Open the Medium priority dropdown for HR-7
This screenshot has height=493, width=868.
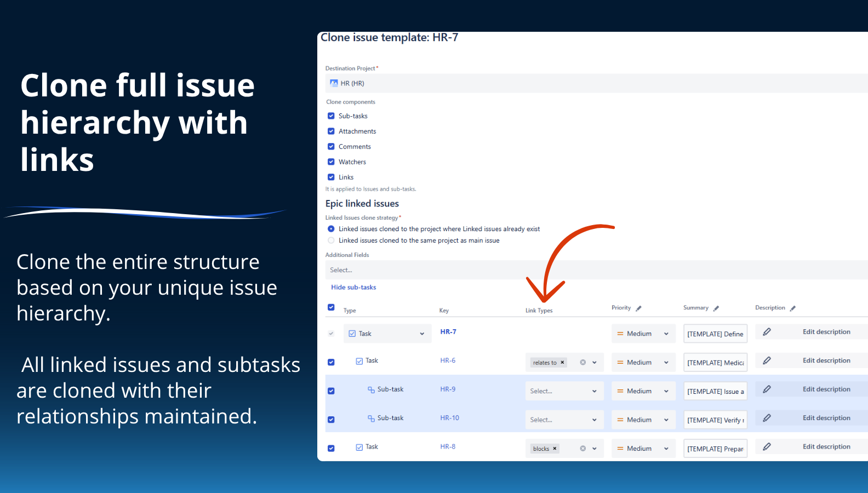[x=644, y=334]
